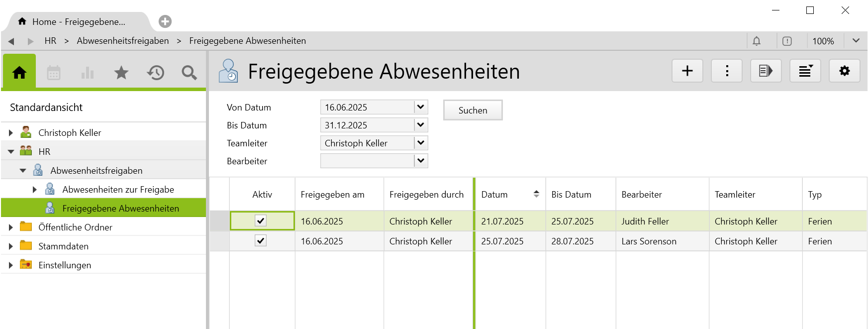
Task: Click the Suchen button
Action: pyautogui.click(x=473, y=110)
